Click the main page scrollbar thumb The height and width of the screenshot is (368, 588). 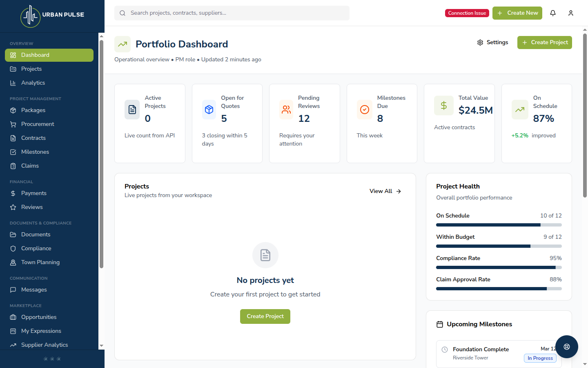point(585,115)
